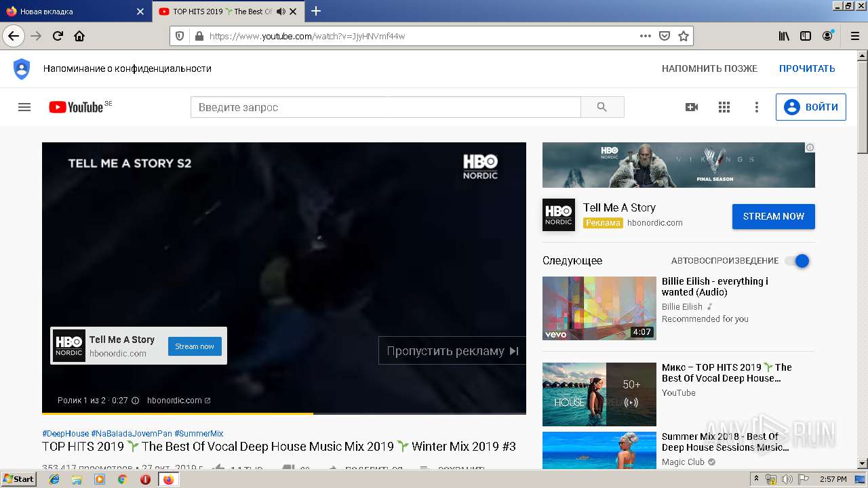The image size is (868, 488).
Task: Open Opera from the taskbar
Action: click(x=145, y=479)
